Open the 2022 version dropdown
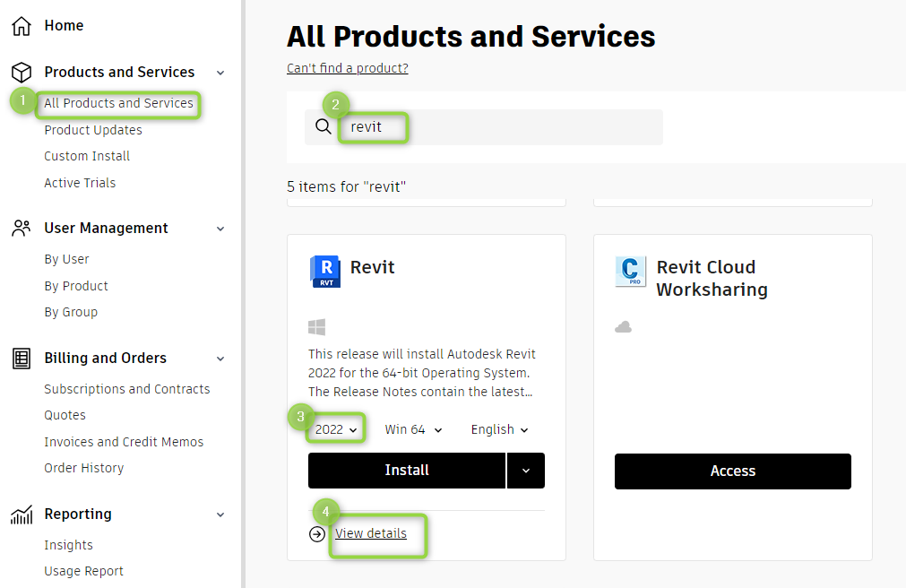The width and height of the screenshot is (906, 588). pos(335,428)
